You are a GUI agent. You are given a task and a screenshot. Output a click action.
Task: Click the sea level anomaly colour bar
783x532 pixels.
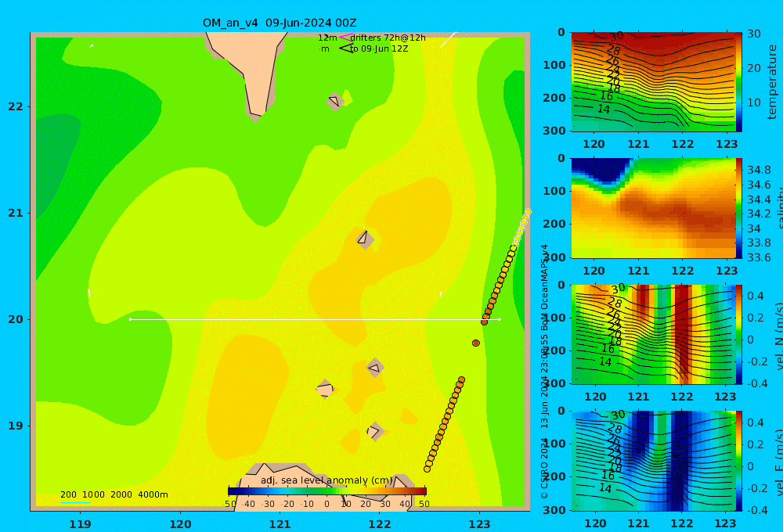click(x=327, y=491)
